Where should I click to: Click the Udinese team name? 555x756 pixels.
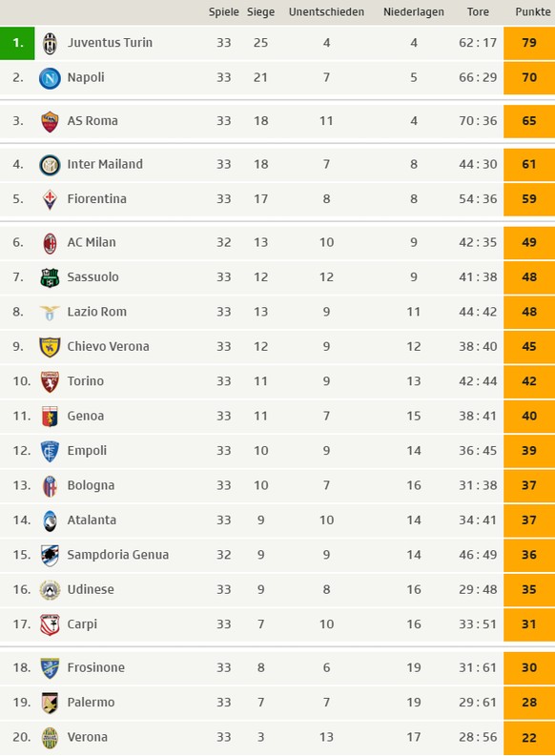pyautogui.click(x=91, y=590)
